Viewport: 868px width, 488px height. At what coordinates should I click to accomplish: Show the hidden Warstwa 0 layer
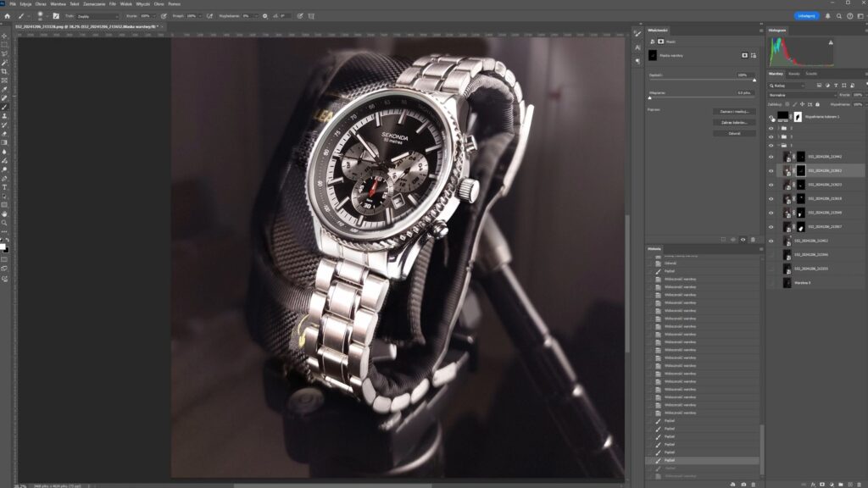771,282
